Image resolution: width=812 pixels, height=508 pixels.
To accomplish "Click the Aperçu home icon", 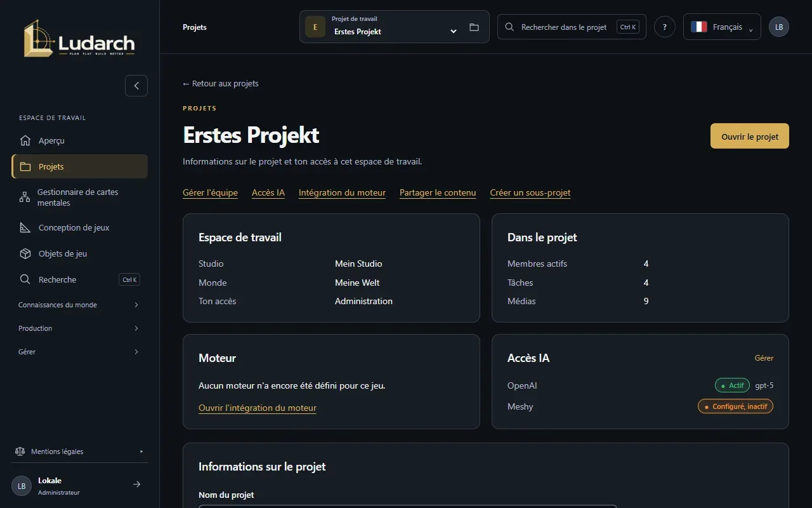I will click(x=25, y=140).
